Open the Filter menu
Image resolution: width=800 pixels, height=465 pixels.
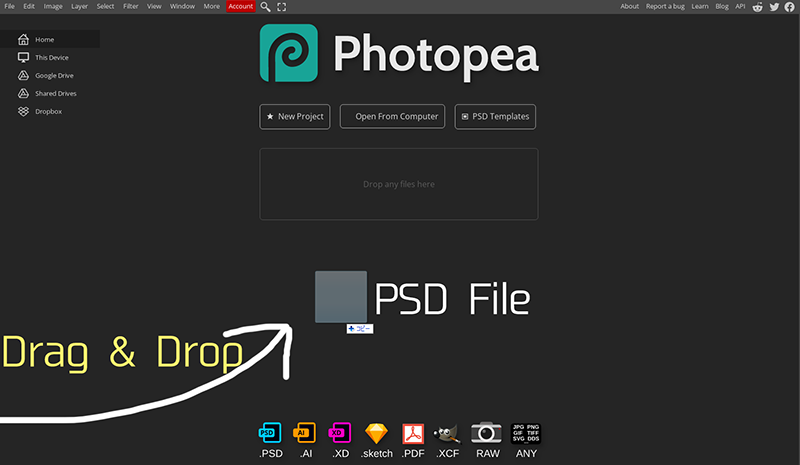pos(131,6)
